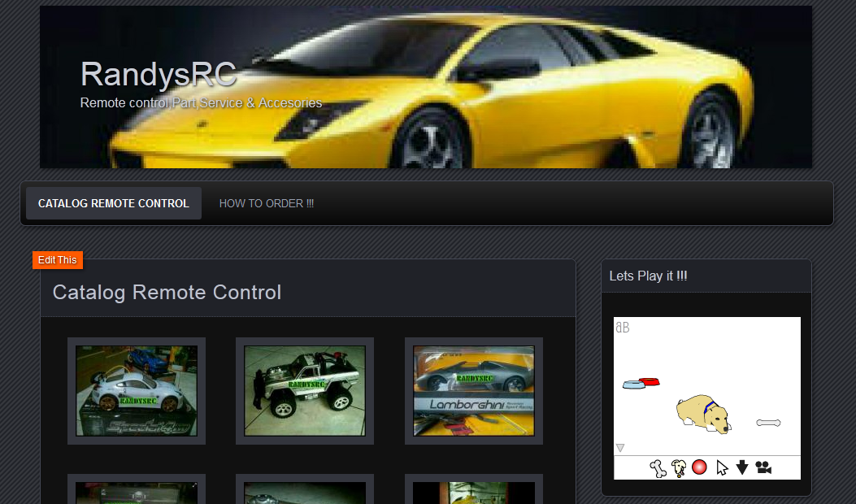Pet the tan puppy in the widget
856x504 pixels.
tap(703, 415)
